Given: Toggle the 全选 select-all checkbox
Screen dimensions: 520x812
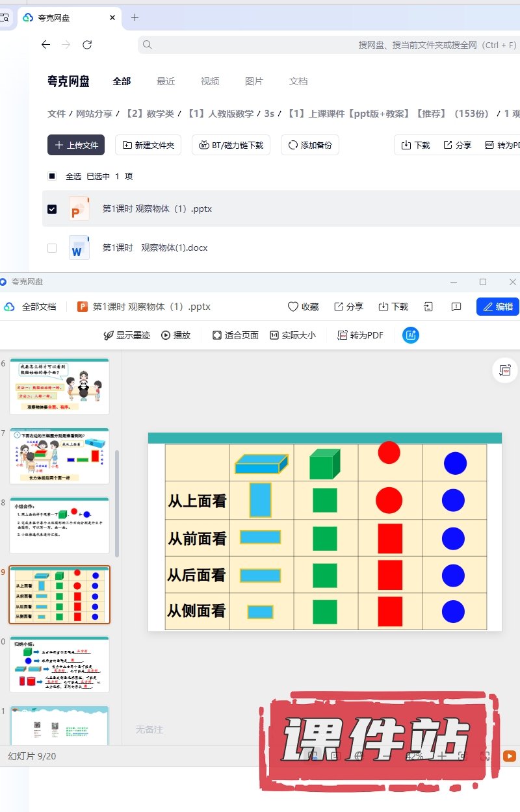Looking at the screenshot, I should [52, 176].
